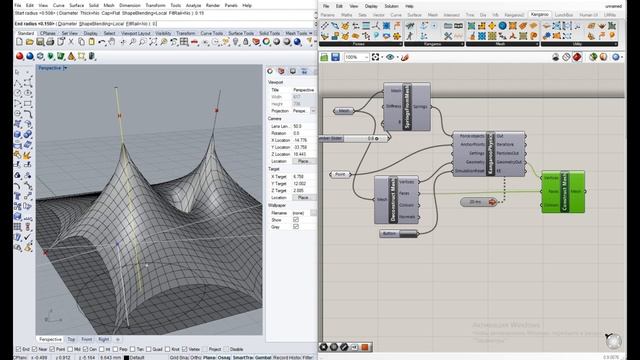The height and width of the screenshot is (360, 640).
Task: Click the wrench tools icon in Kangaroo panel
Action: pyautogui.click(x=448, y=36)
